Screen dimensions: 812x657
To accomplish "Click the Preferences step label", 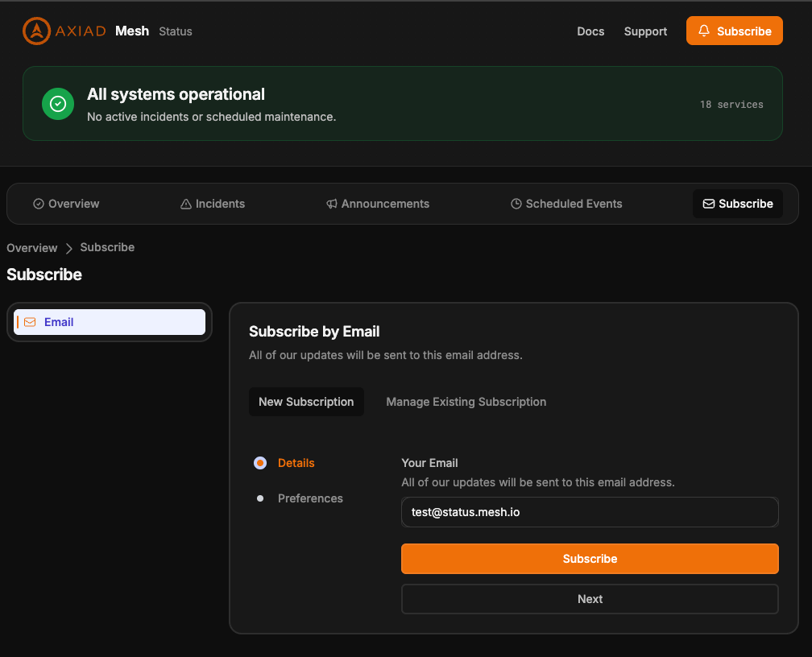I will tap(310, 498).
